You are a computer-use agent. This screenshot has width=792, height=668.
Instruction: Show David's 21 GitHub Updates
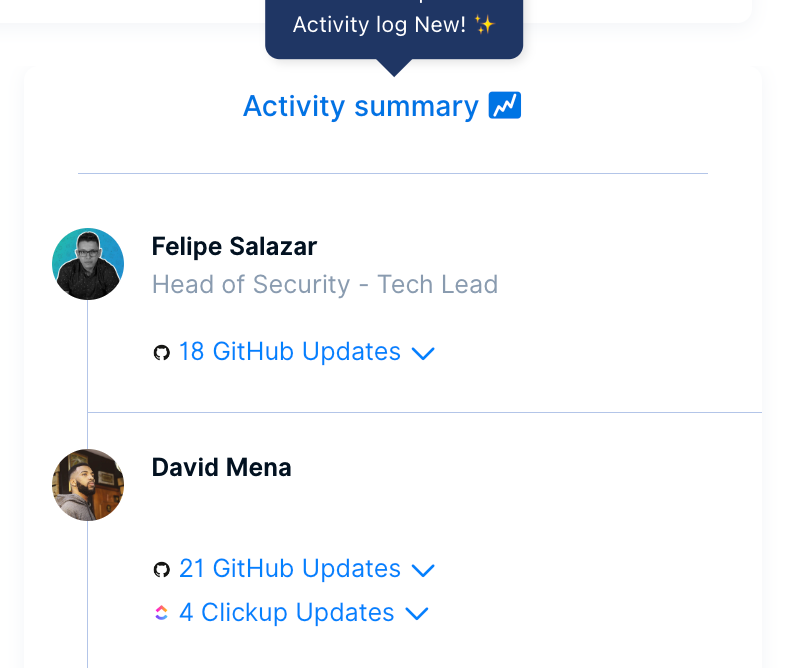pos(290,569)
